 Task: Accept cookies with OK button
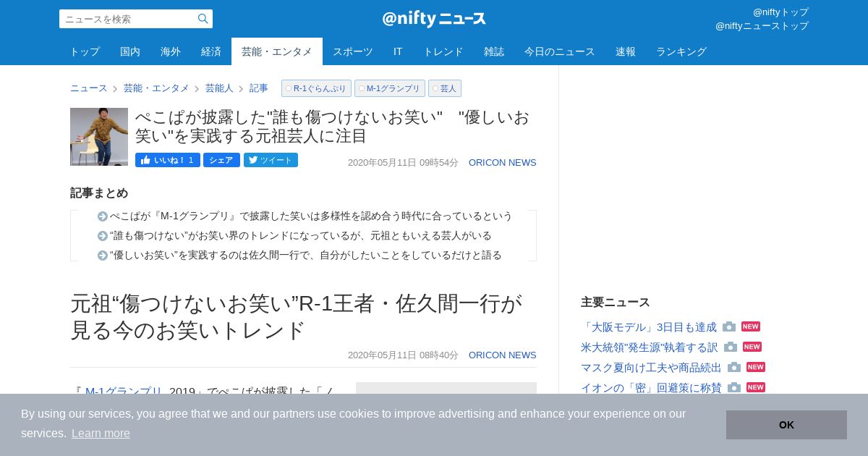click(786, 425)
